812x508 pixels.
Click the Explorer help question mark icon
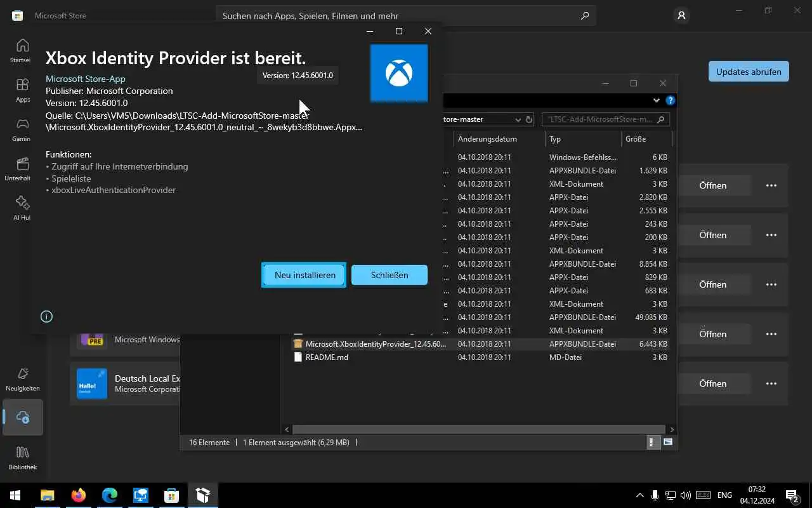click(x=670, y=100)
